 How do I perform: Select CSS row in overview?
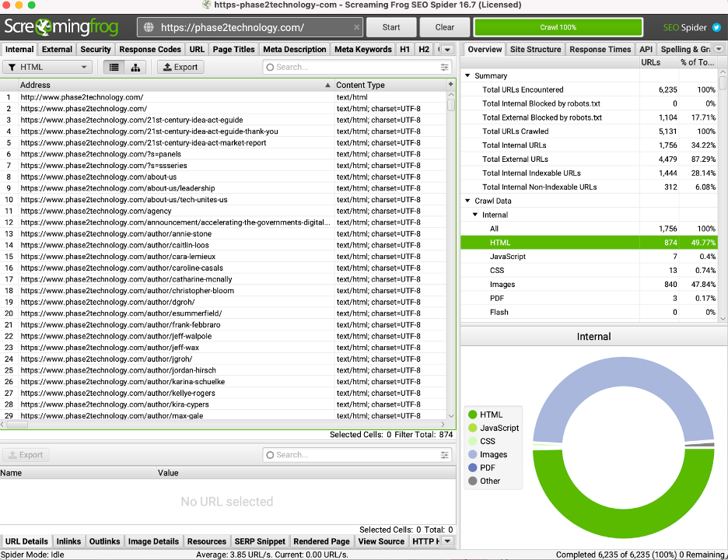589,270
